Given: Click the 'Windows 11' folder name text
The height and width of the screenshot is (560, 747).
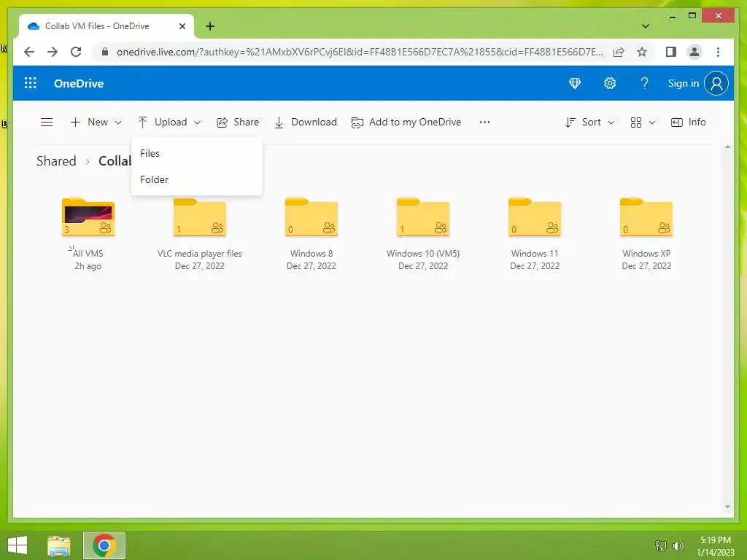Looking at the screenshot, I should click(535, 253).
